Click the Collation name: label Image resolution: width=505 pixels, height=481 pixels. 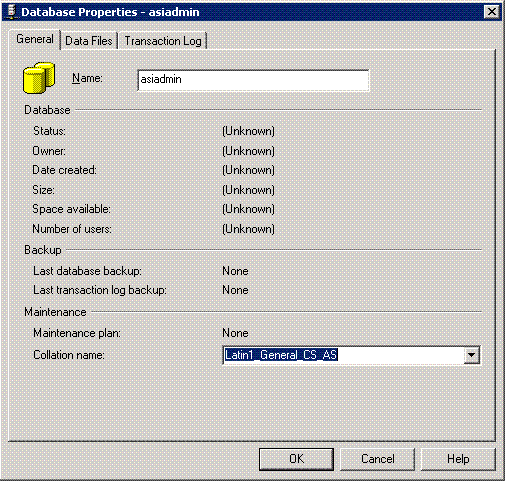click(69, 355)
